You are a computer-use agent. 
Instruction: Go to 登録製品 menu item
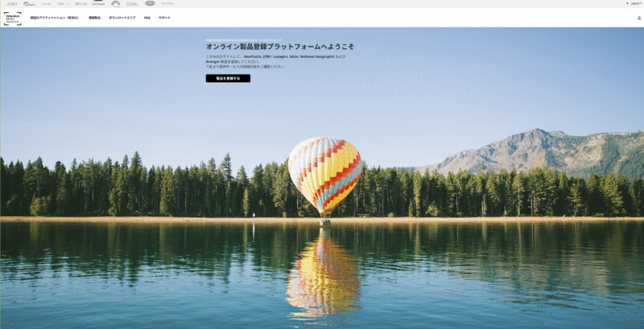[x=94, y=18]
